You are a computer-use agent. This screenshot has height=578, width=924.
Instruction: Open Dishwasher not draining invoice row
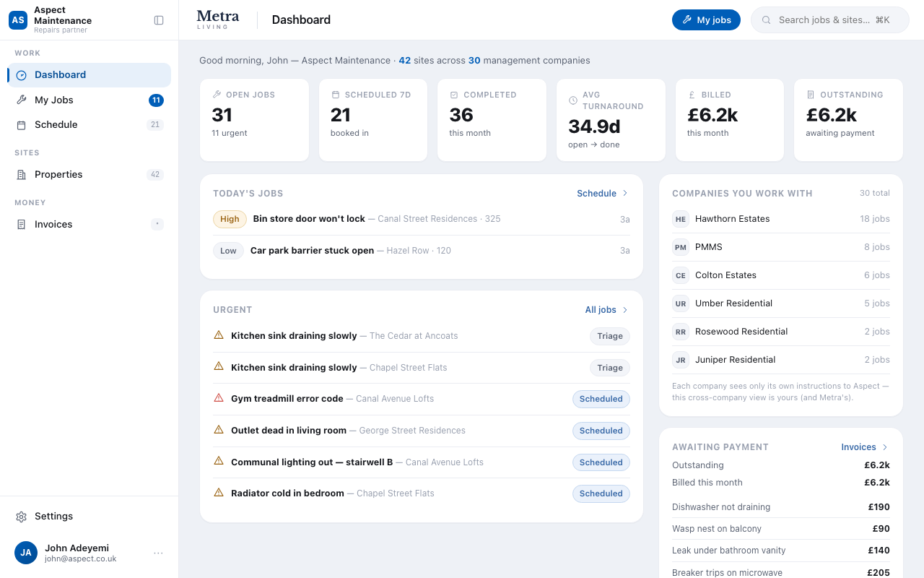click(781, 507)
